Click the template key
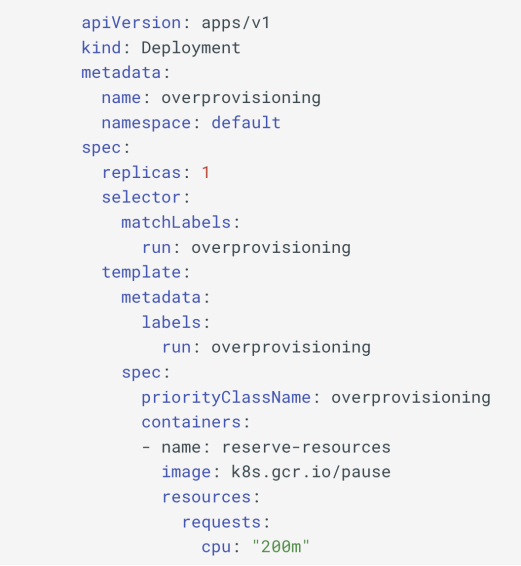Viewport: 521px width, 566px height. tap(141, 273)
